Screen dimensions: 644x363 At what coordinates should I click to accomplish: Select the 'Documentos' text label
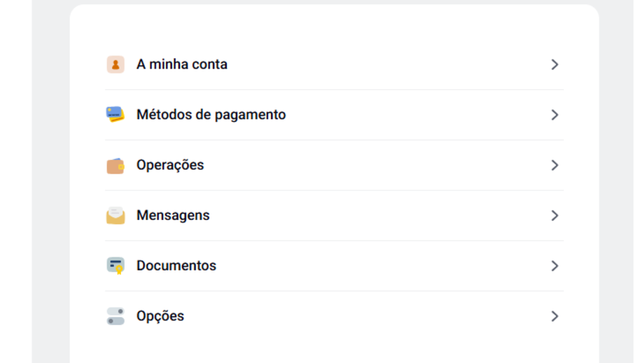[x=176, y=266]
